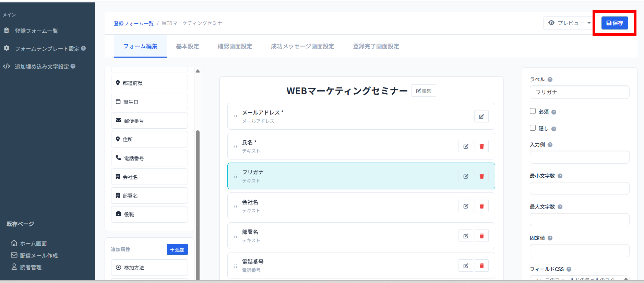
Task: Switch to the 基本設定 tab
Action: click(x=188, y=46)
